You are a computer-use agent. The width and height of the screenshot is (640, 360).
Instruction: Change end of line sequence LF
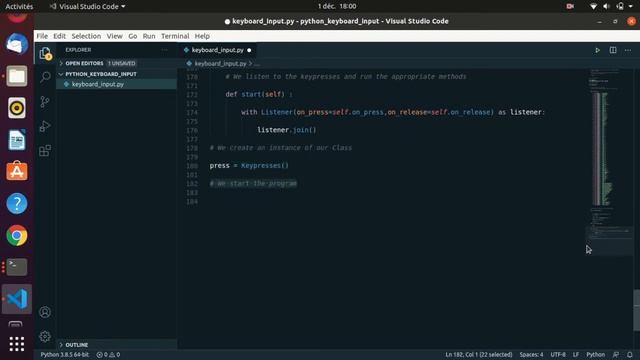tap(576, 355)
